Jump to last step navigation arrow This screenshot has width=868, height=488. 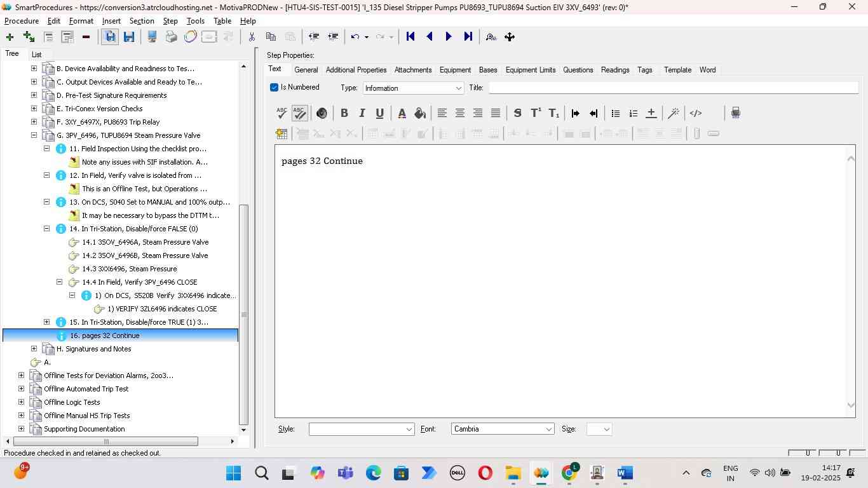[x=468, y=37]
